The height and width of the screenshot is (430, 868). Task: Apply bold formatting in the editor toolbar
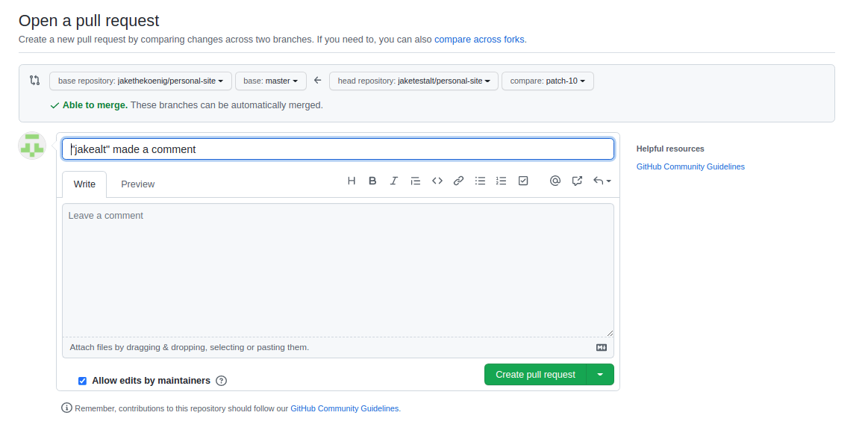pyautogui.click(x=372, y=181)
